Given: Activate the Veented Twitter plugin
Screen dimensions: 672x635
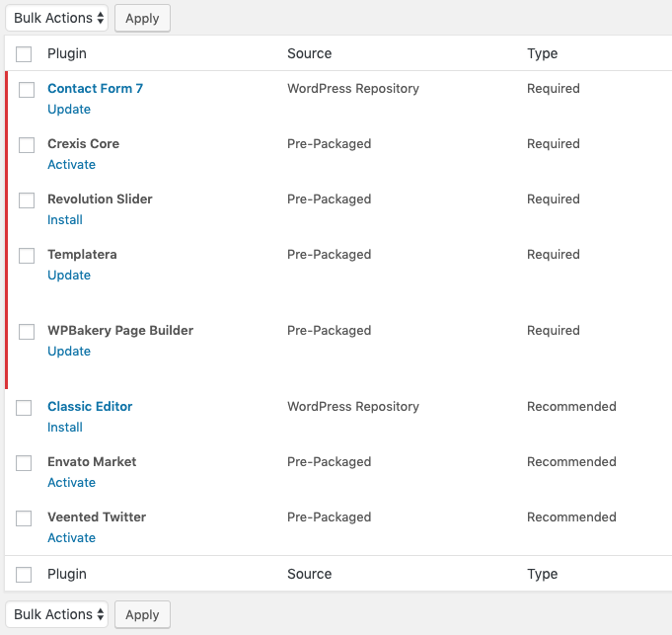Looking at the screenshot, I should click(71, 537).
